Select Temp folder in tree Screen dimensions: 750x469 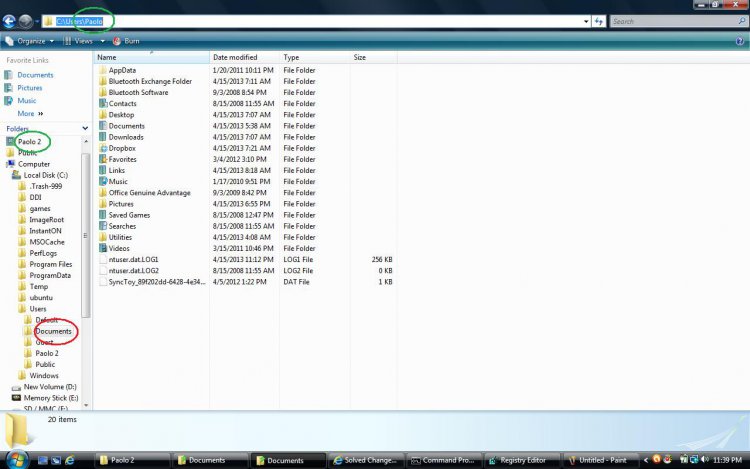pyautogui.click(x=39, y=287)
